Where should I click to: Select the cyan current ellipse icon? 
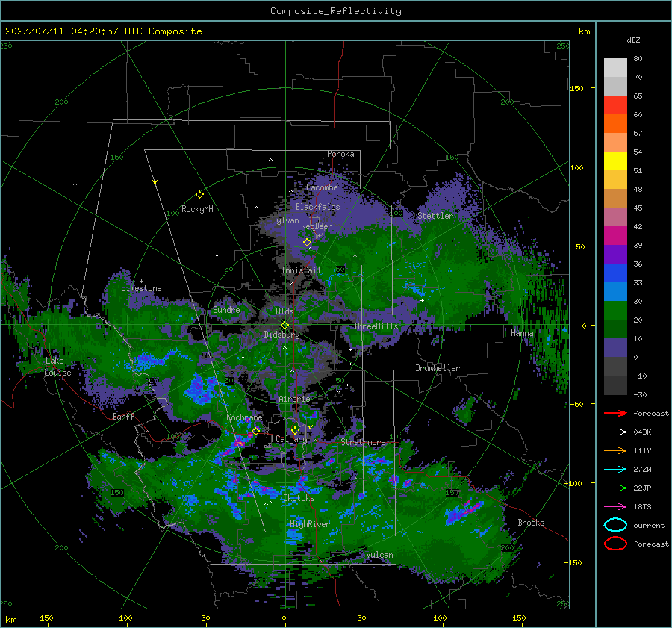[x=615, y=525]
